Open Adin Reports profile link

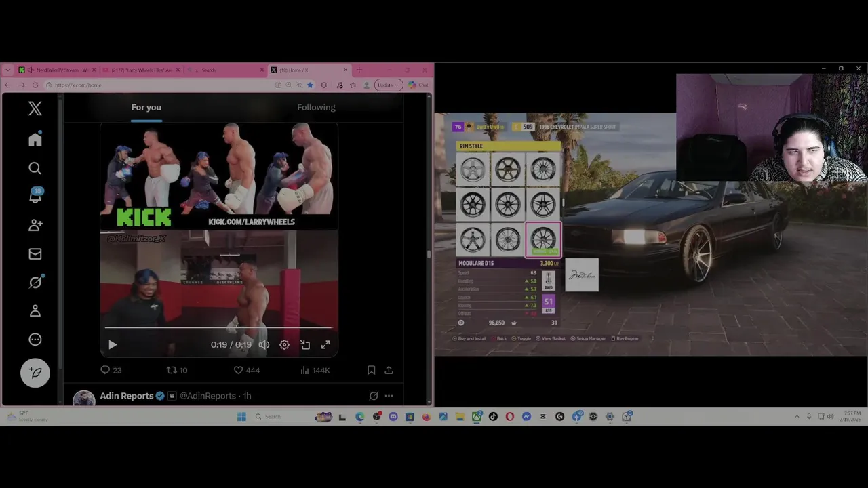pyautogui.click(x=127, y=396)
